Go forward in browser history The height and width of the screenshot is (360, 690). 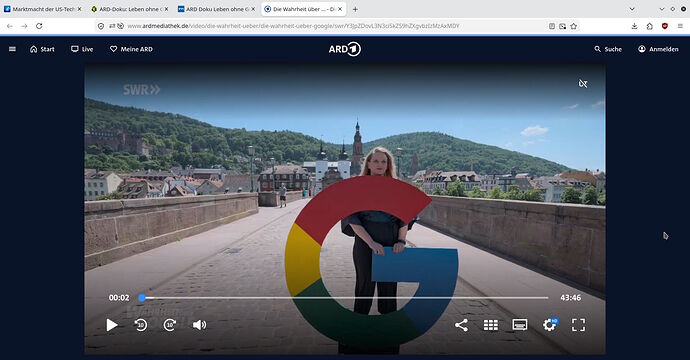(x=24, y=26)
